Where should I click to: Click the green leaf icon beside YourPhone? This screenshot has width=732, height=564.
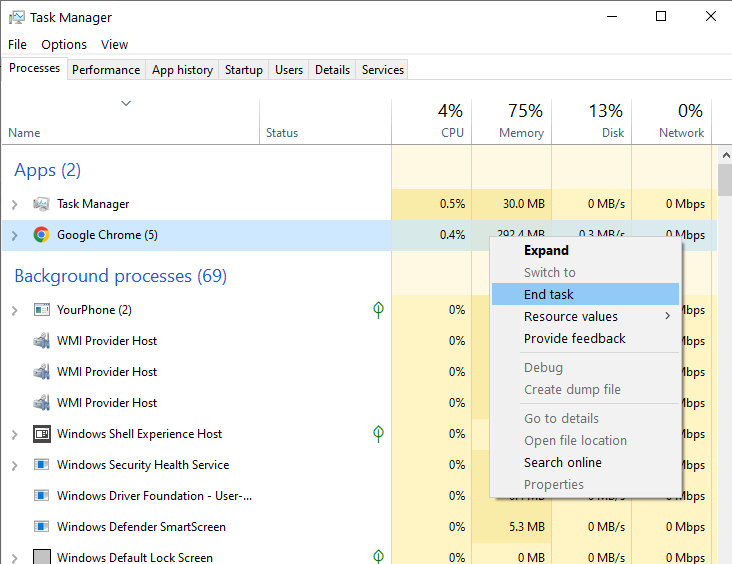[x=378, y=310]
